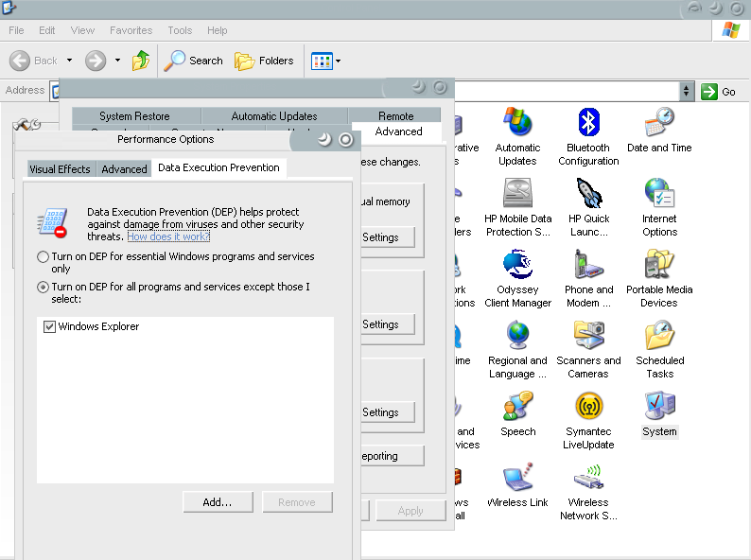Select the Data Execution Prevention tab
This screenshot has width=751, height=560.
click(x=218, y=167)
